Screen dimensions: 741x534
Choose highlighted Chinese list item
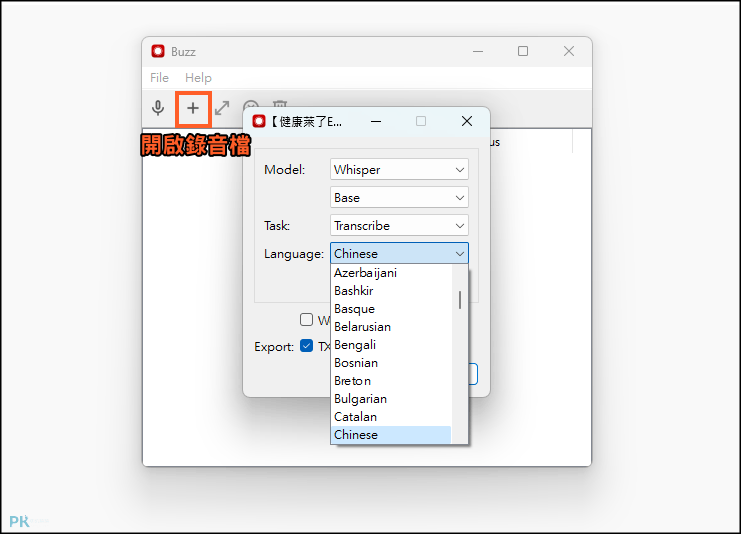pyautogui.click(x=391, y=435)
